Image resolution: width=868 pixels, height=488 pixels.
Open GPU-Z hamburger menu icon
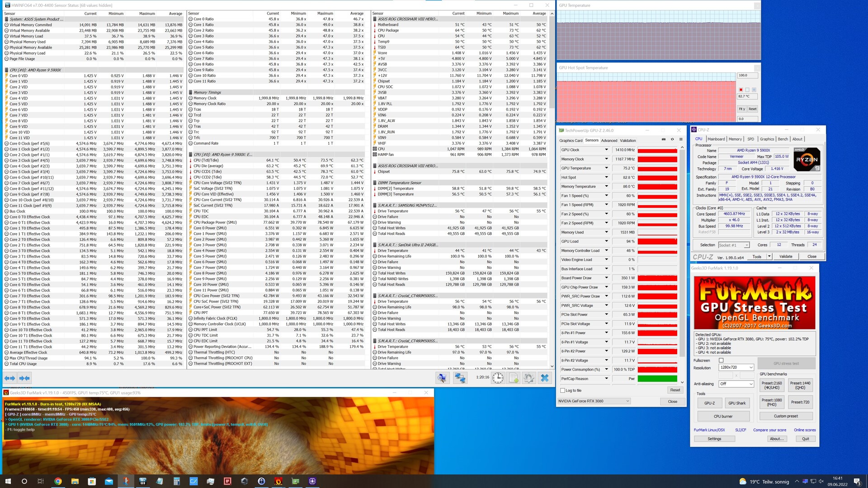[681, 140]
